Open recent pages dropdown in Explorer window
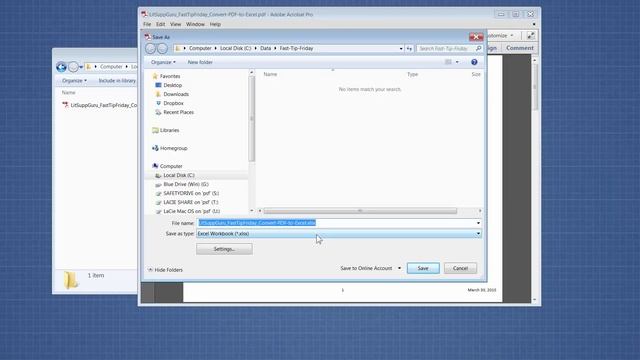 [81, 67]
